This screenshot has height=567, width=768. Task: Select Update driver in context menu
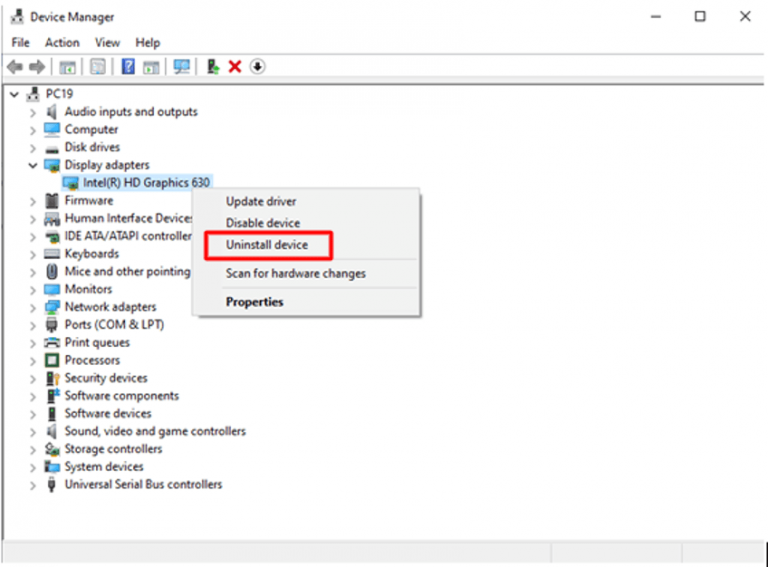[x=260, y=202]
